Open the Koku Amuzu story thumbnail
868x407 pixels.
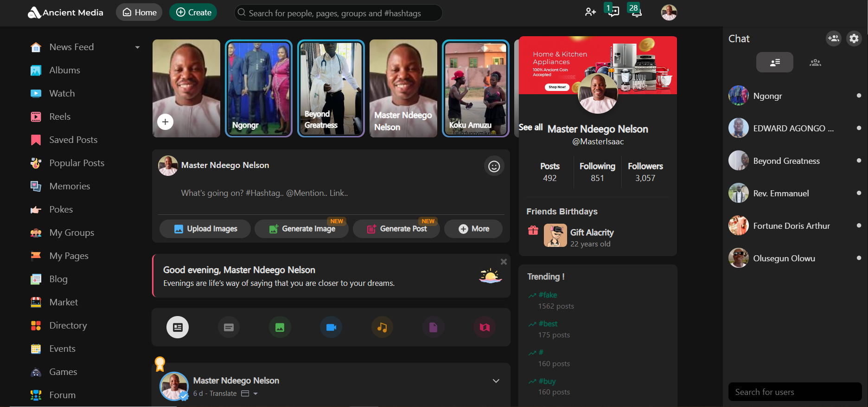(x=475, y=88)
